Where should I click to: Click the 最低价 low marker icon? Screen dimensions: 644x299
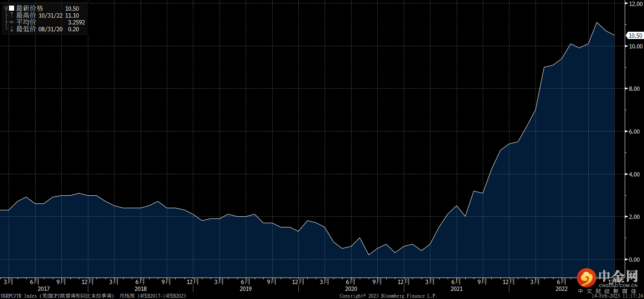click(x=12, y=29)
